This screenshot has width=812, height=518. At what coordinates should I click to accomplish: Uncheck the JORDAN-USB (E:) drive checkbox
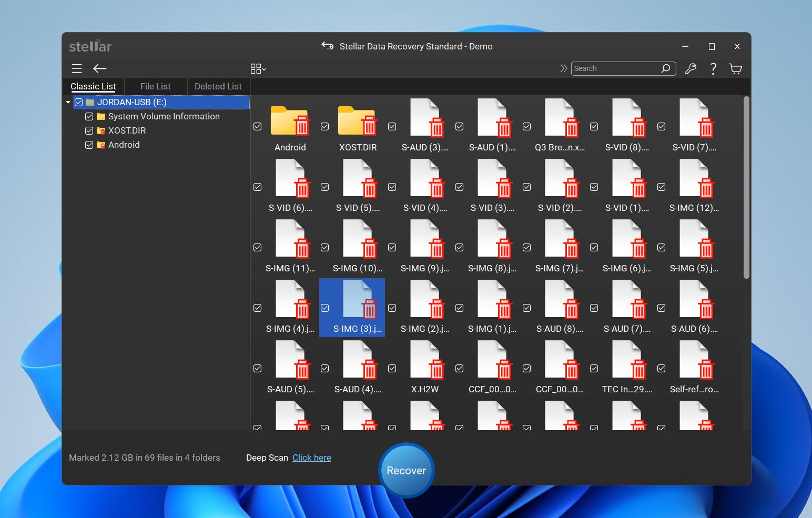tap(78, 102)
